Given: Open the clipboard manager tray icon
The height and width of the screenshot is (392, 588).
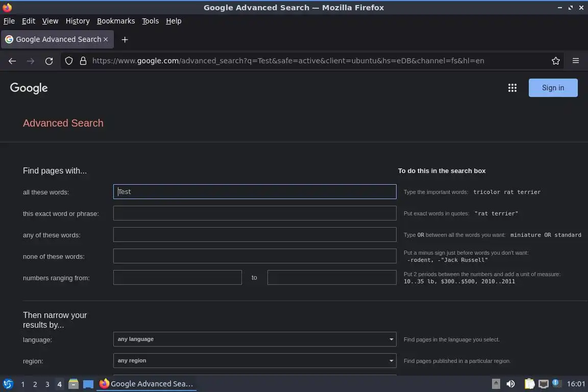Looking at the screenshot, I should click(x=529, y=384).
